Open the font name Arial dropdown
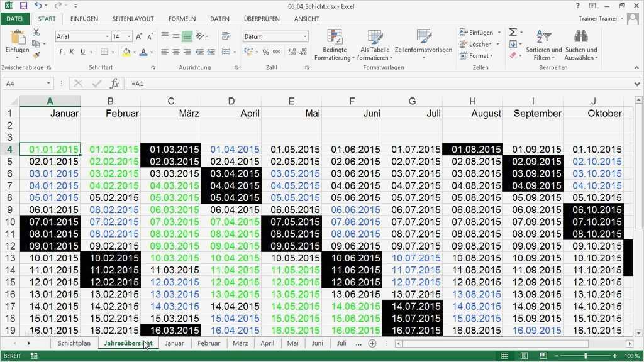 107,36
